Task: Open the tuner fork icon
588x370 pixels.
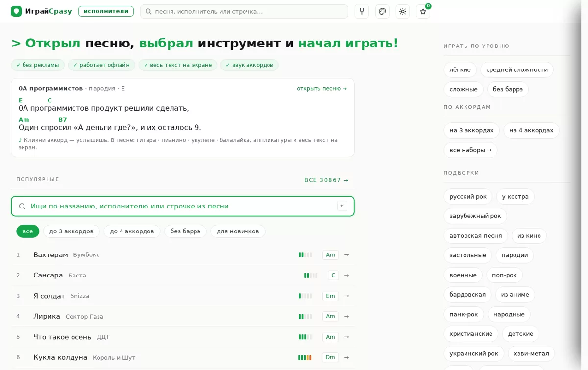Action: coord(362,11)
